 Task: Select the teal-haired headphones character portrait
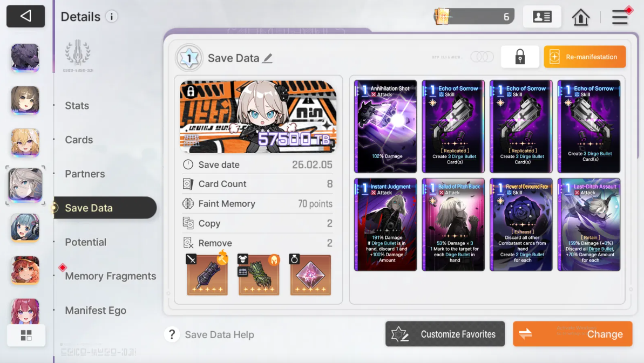tap(25, 228)
